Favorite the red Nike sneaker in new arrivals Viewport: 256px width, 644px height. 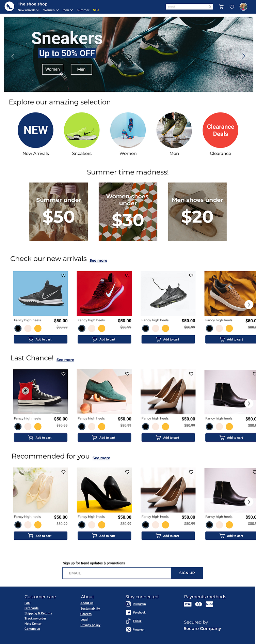click(127, 275)
